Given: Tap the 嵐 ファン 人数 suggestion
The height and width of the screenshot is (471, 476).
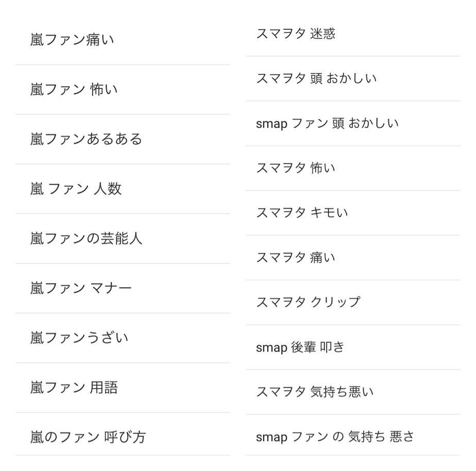Looking at the screenshot, I should coord(123,189).
